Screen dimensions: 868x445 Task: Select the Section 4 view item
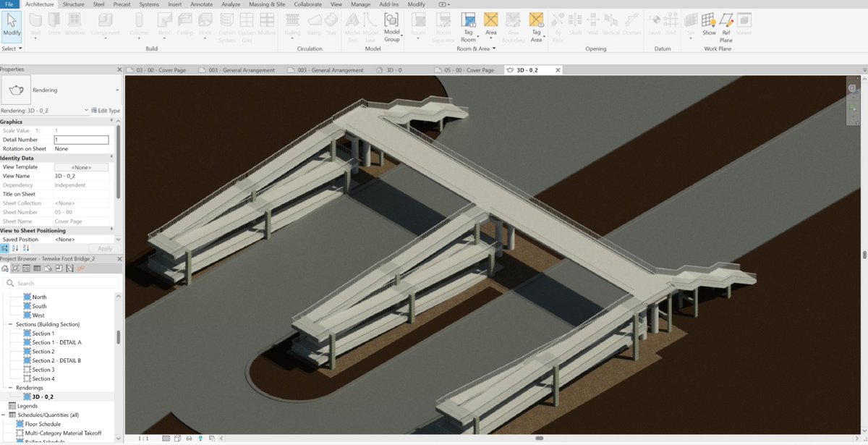point(43,378)
